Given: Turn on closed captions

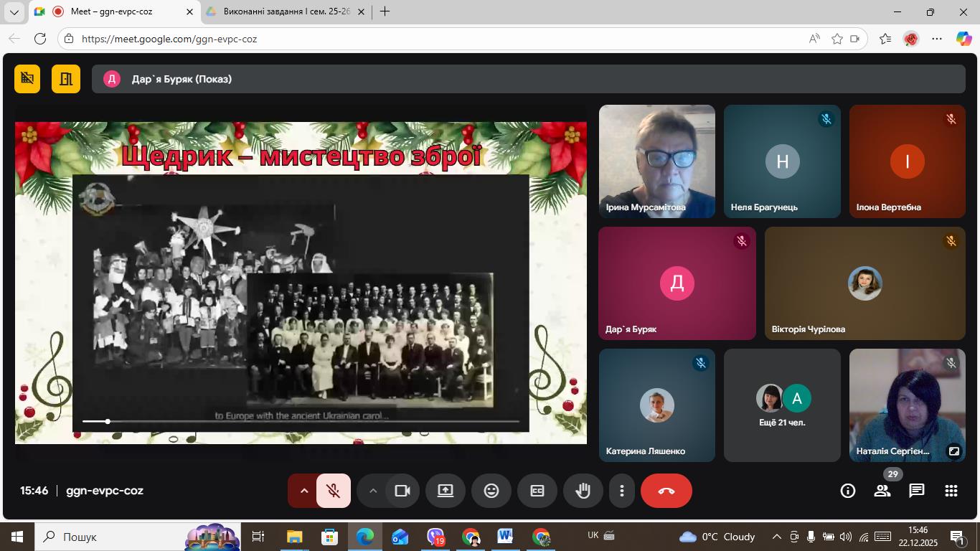Looking at the screenshot, I should pos(537,491).
